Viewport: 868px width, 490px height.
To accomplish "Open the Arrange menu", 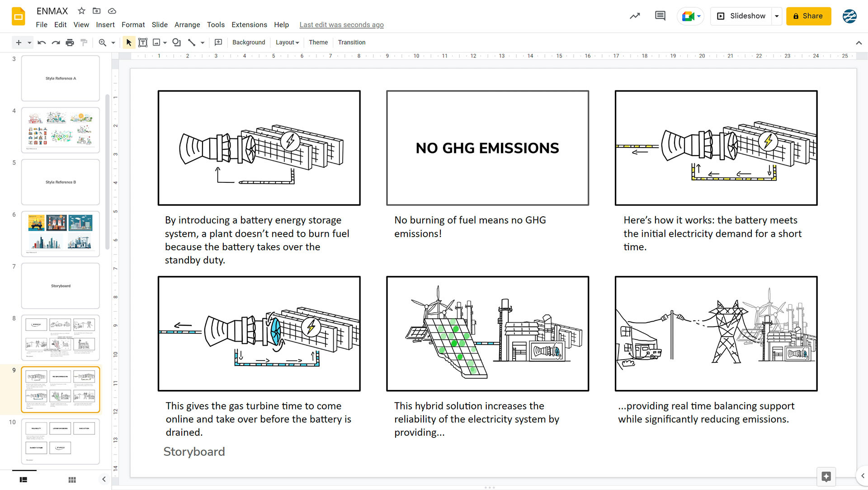I will tap(187, 24).
